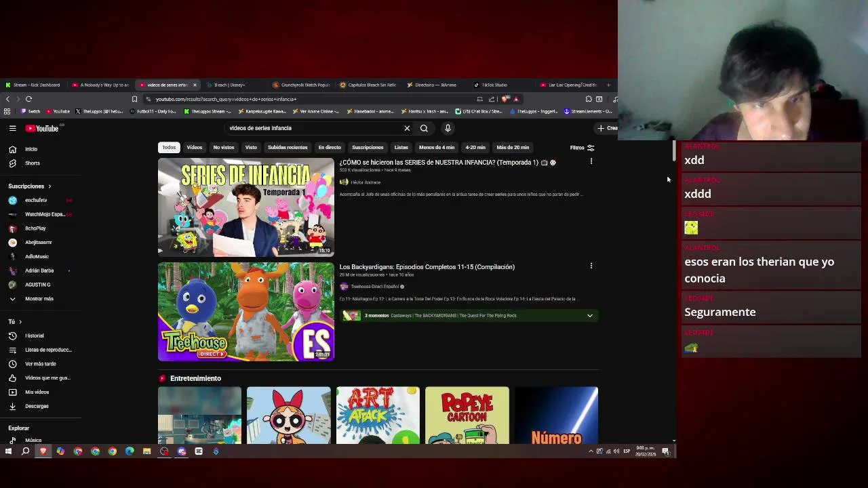Go back with the browser back arrow
Screen dimensions: 868x488
pyautogui.click(x=7, y=99)
